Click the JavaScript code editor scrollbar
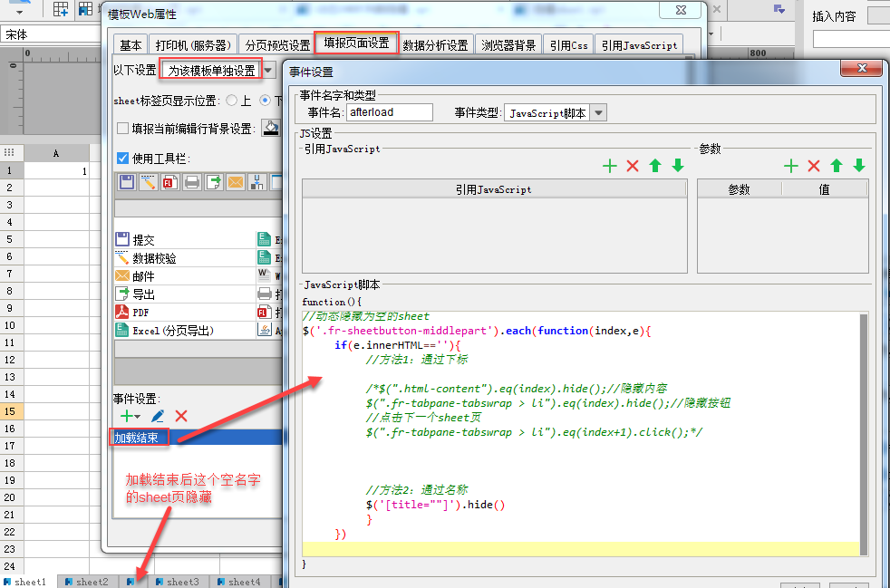 coord(864,434)
